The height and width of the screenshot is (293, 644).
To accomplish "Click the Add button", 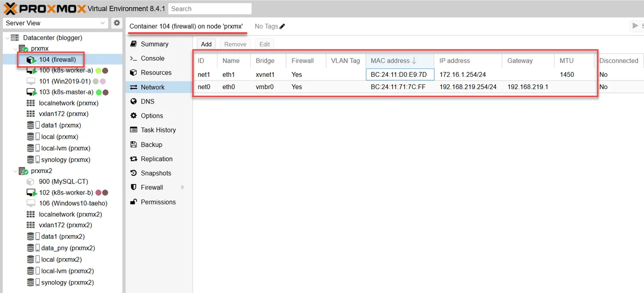I will tap(206, 44).
